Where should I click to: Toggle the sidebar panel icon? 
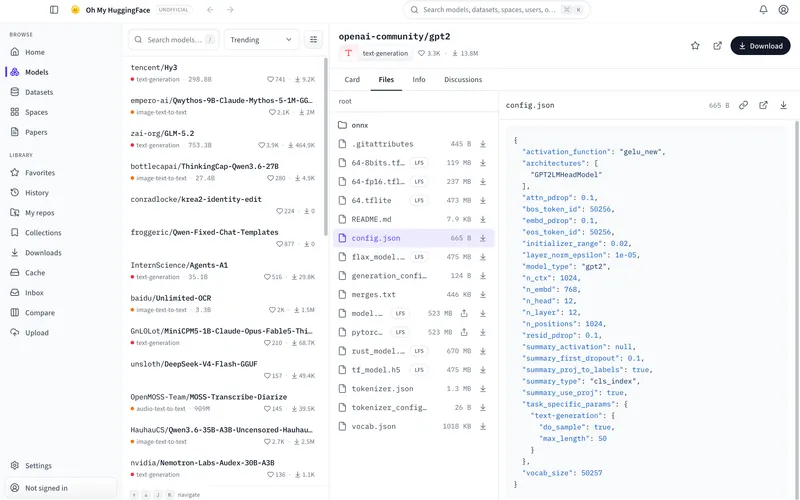click(54, 10)
